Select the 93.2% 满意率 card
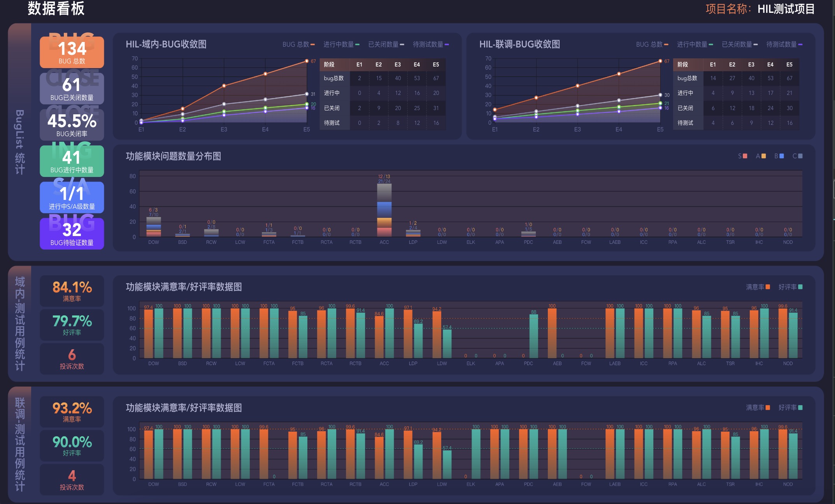The image size is (835, 504). click(x=72, y=412)
